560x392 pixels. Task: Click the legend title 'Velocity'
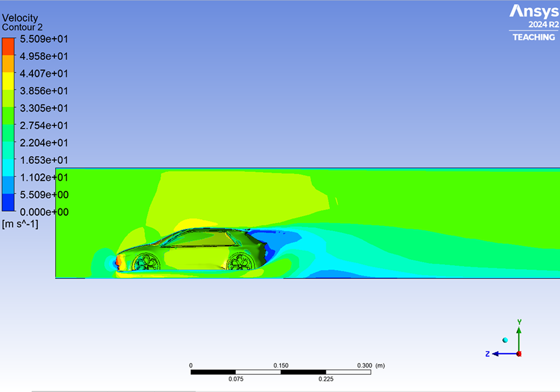tap(20, 18)
